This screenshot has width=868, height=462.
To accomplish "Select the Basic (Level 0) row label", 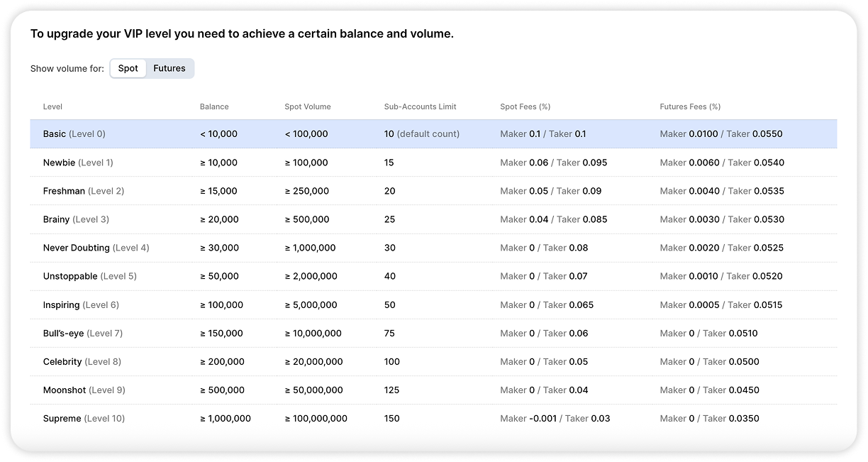I will tap(74, 134).
